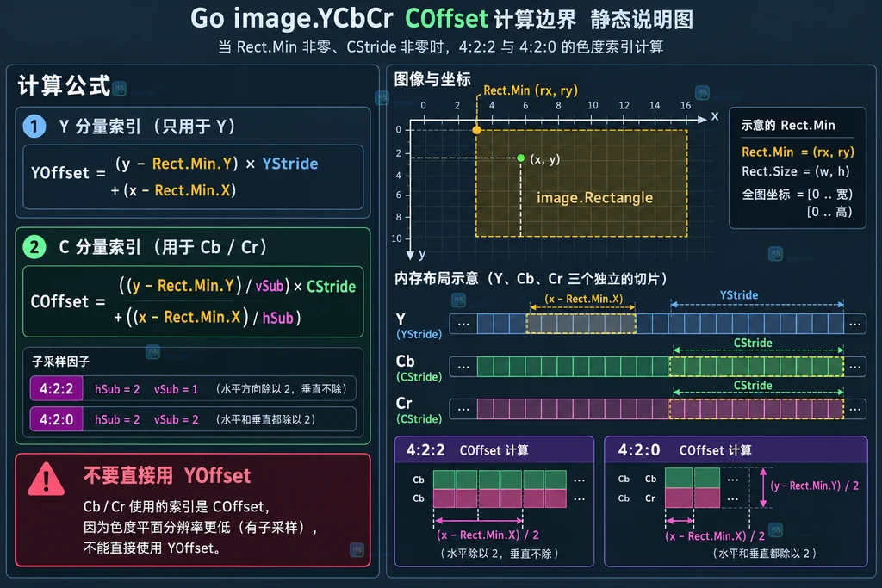Click the 'CStride' span label above Cb row

753,343
